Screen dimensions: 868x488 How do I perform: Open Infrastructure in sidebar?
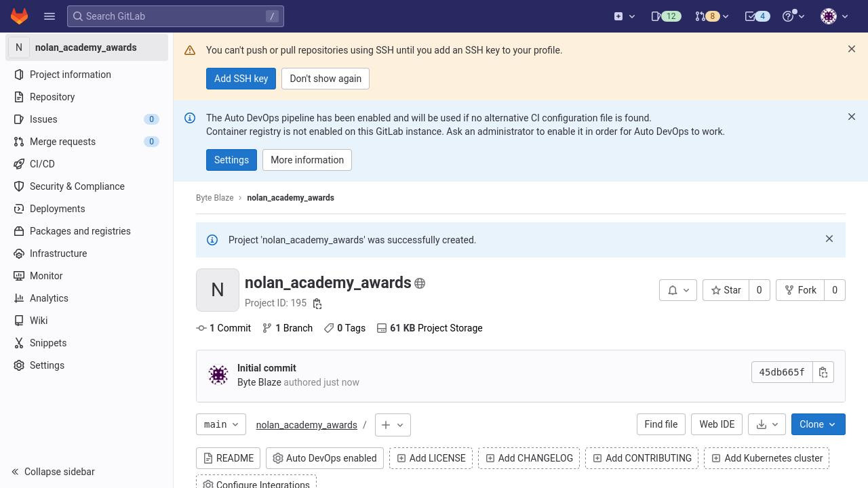coord(87,253)
